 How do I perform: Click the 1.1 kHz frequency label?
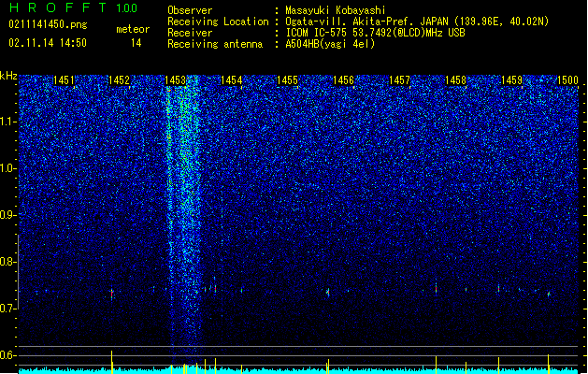[8, 122]
